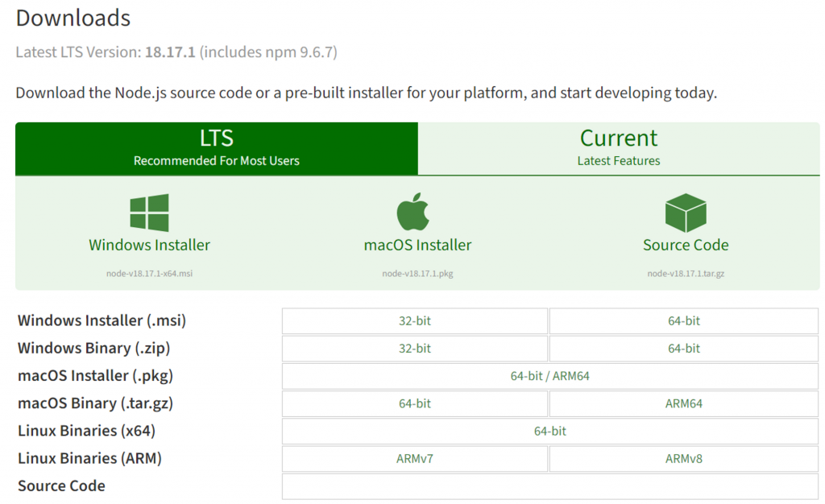825x504 pixels.
Task: Select 64-bit Windows Installer (.msi)
Action: [x=684, y=321]
